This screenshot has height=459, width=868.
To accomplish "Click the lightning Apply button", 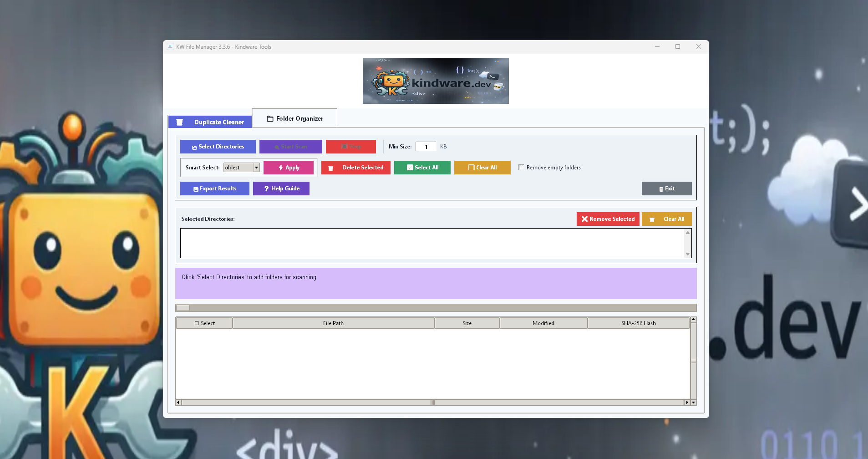I will (x=289, y=168).
